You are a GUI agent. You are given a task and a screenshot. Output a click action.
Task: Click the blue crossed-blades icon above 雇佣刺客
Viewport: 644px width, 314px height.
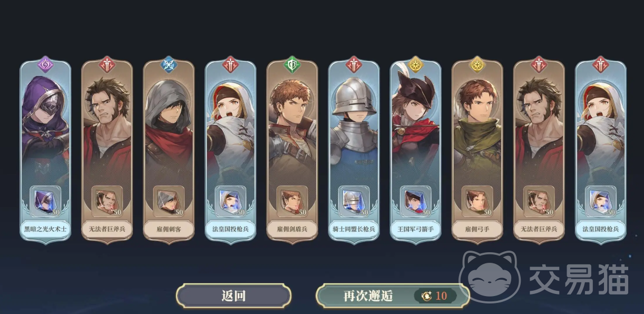click(169, 64)
